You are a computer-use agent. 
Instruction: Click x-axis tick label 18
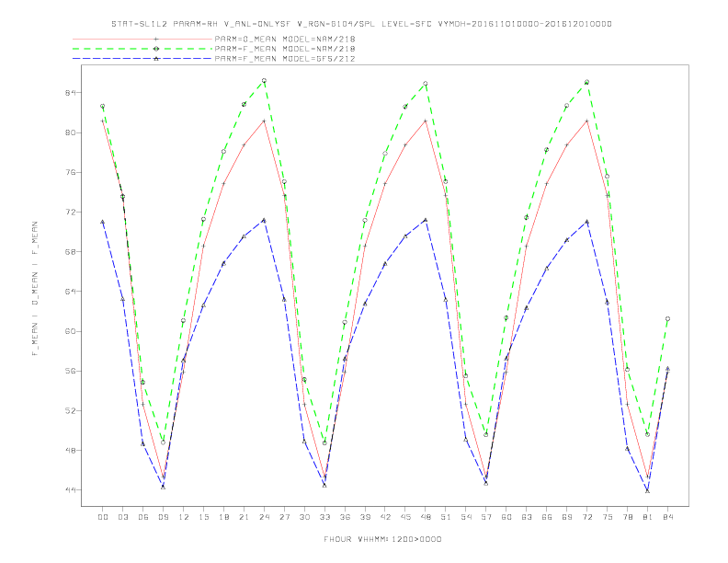224,517
